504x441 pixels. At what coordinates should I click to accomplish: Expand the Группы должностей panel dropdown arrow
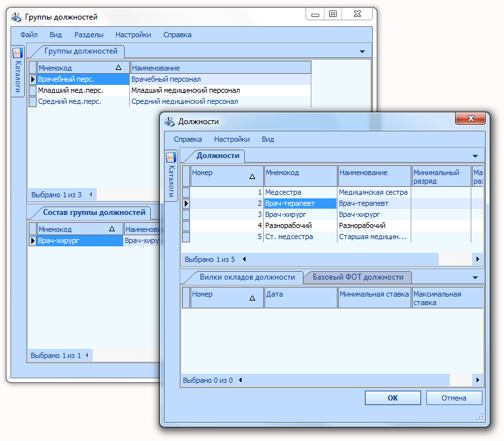click(x=362, y=52)
